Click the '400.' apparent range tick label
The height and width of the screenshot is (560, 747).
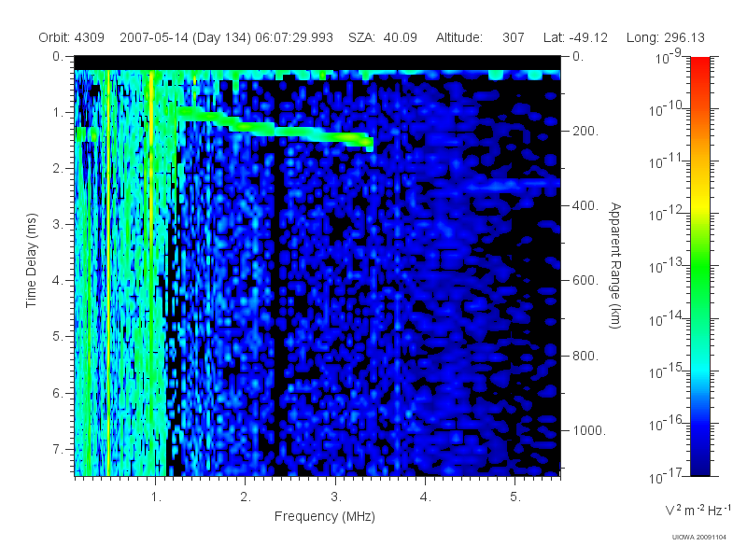click(585, 205)
